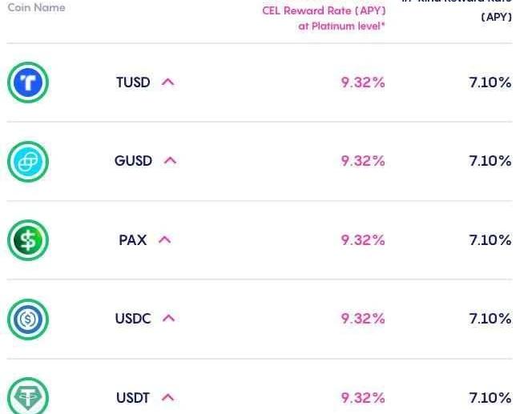Click the PAX coin icon
The height and width of the screenshot is (414, 532).
[x=28, y=240]
